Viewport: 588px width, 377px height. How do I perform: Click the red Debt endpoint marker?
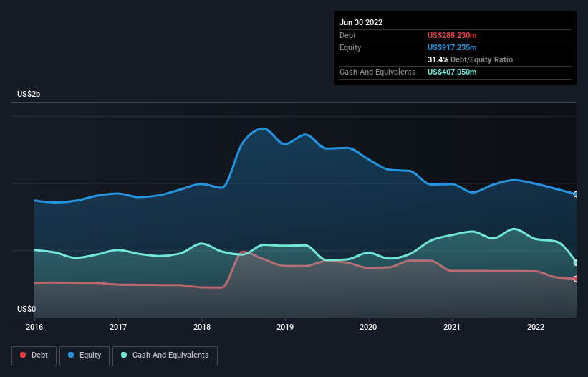pos(576,279)
